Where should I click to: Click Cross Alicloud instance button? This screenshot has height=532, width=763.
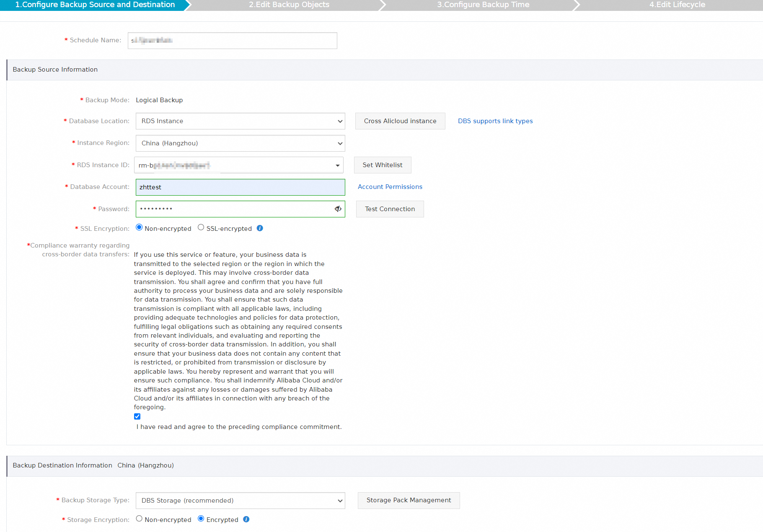(x=400, y=121)
